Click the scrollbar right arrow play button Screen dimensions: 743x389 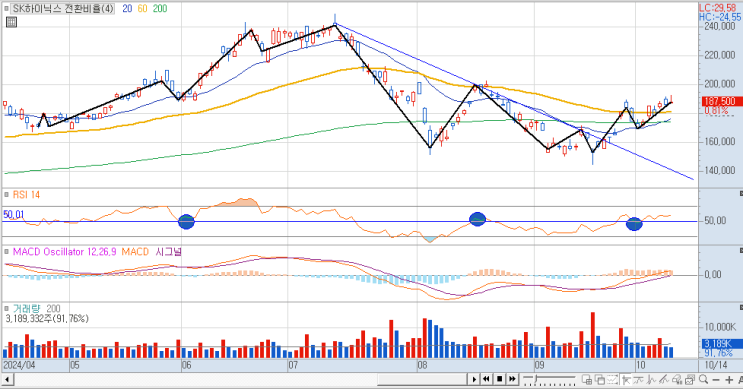[474, 379]
